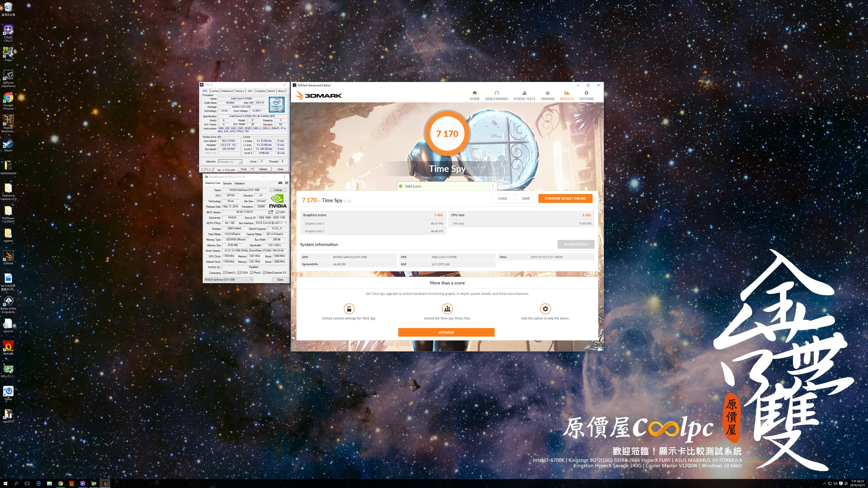Click the SAVE result button
The height and width of the screenshot is (488, 868).
pyautogui.click(x=526, y=198)
